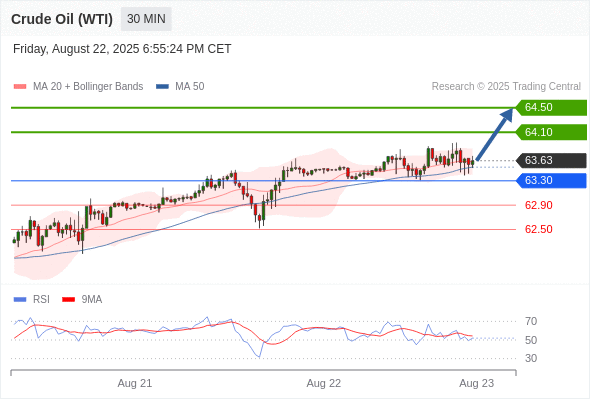
Task: Click the green 64.50 resistance label
Action: pos(551,108)
